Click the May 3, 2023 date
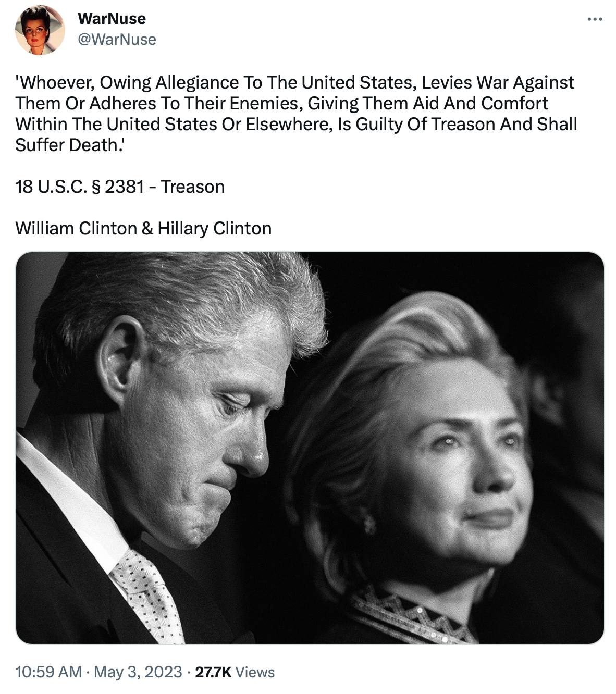 coord(138,672)
